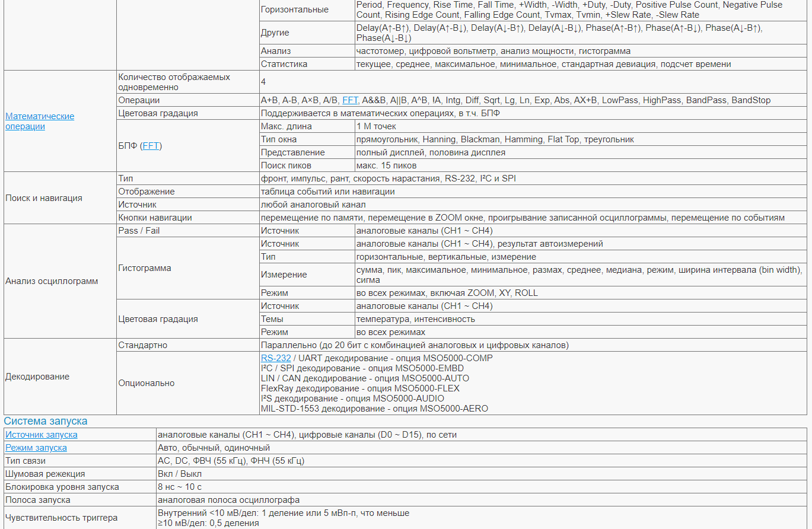Click the Тип связи label
This screenshot has height=529, width=812.
point(26,461)
